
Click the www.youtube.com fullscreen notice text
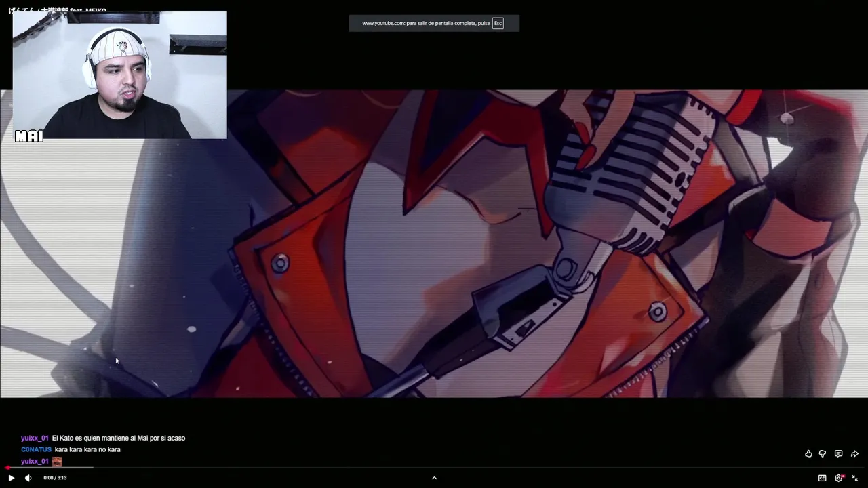pos(426,23)
